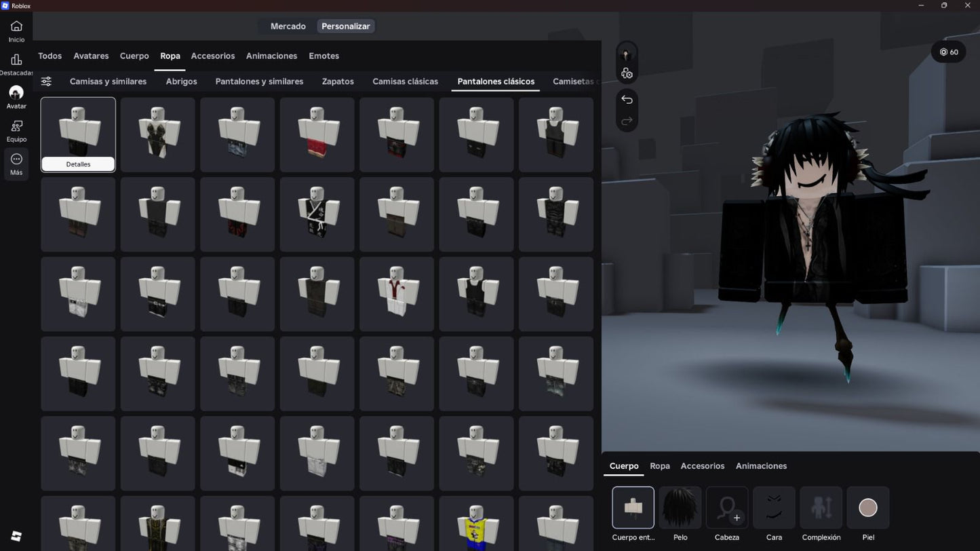Select Abrigos subcategory
This screenshot has width=980, height=551.
[181, 81]
